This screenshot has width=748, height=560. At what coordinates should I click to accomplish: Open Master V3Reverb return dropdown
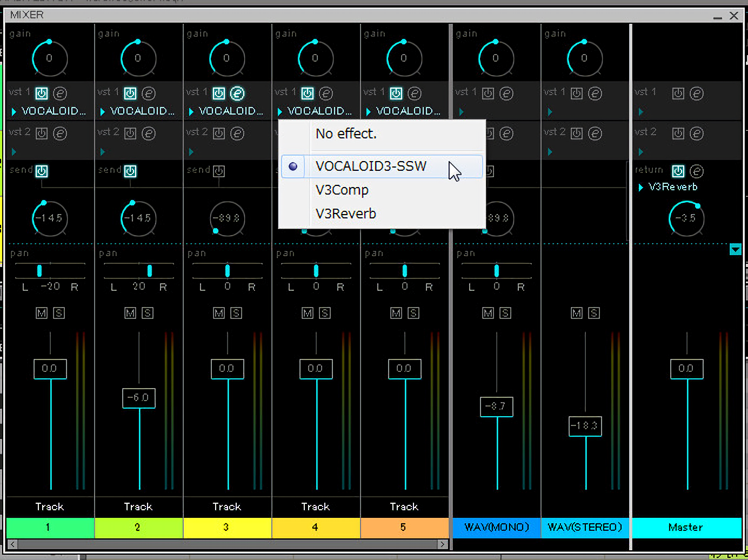668,187
